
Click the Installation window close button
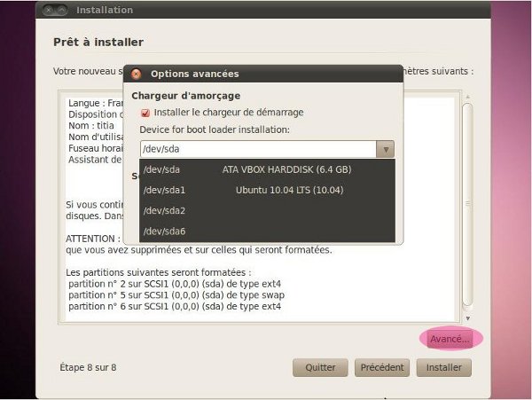point(51,11)
